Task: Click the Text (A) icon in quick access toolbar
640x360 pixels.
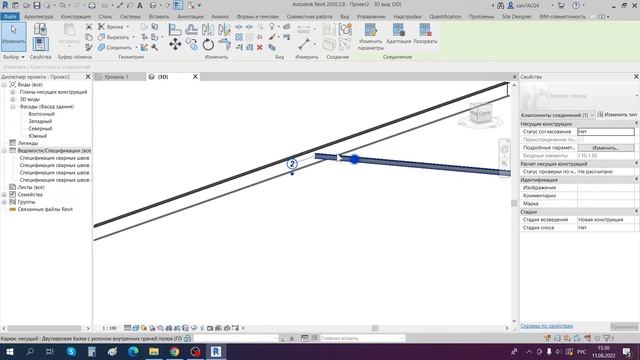Action: coord(140,5)
